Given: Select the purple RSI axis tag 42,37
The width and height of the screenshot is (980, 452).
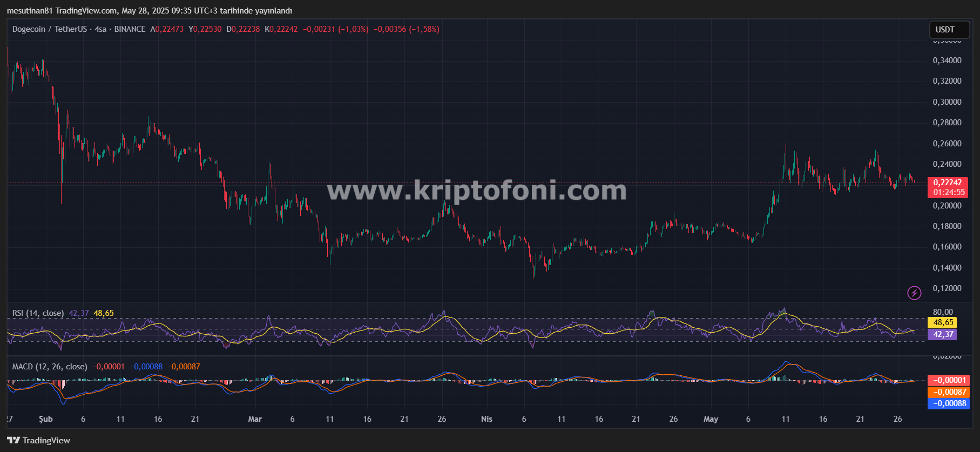Looking at the screenshot, I should [x=942, y=334].
